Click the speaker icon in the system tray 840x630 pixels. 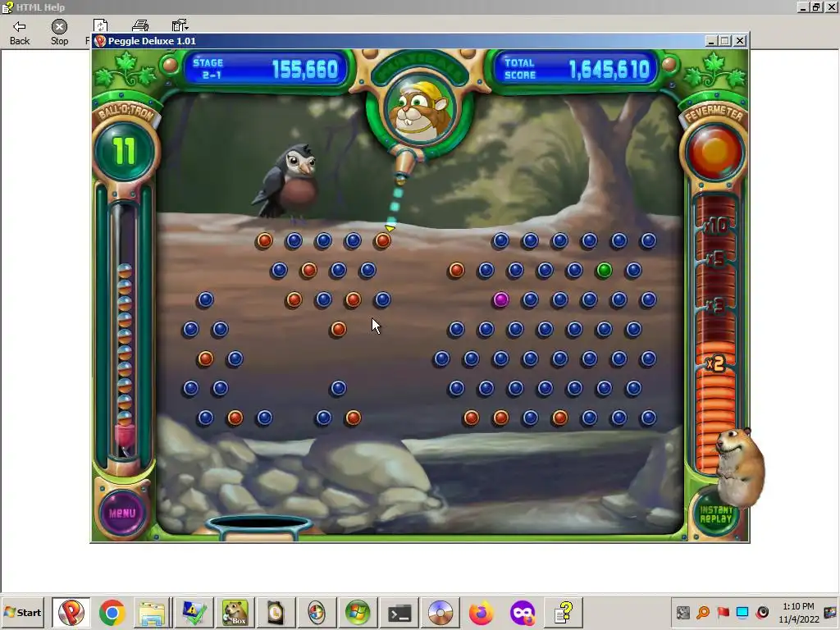(x=762, y=612)
